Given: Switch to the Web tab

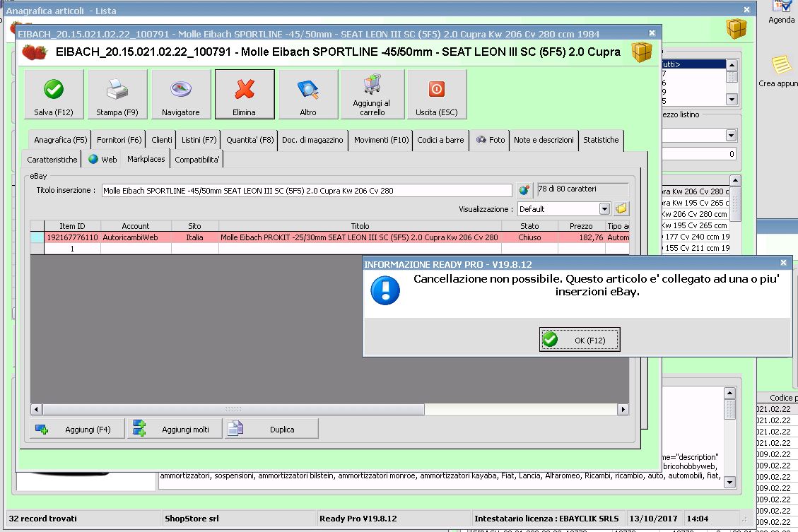Looking at the screenshot, I should coord(102,159).
